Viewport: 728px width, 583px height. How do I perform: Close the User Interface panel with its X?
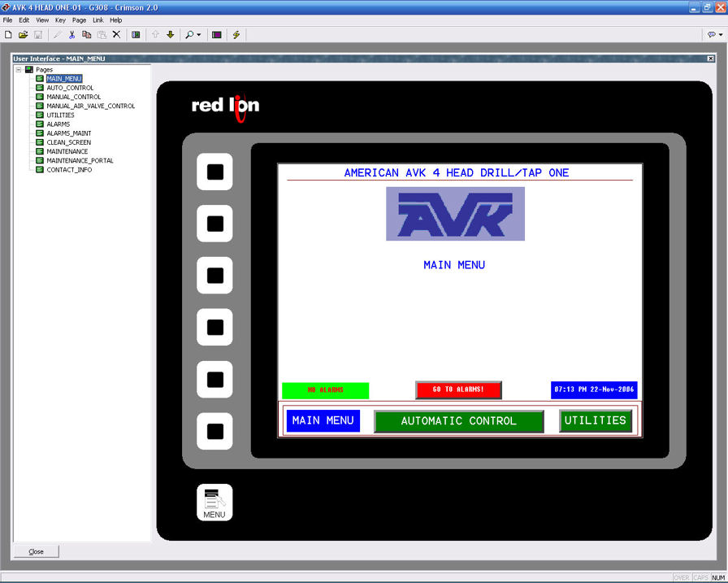pos(711,59)
